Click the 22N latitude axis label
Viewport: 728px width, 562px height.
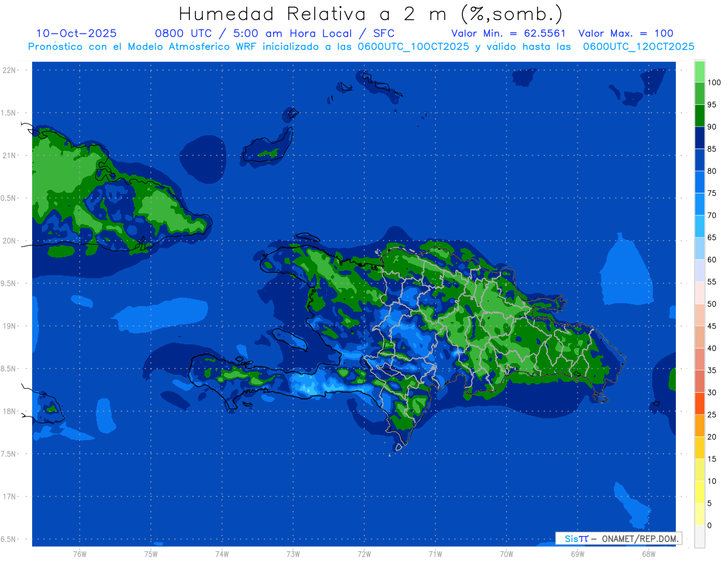tap(10, 70)
